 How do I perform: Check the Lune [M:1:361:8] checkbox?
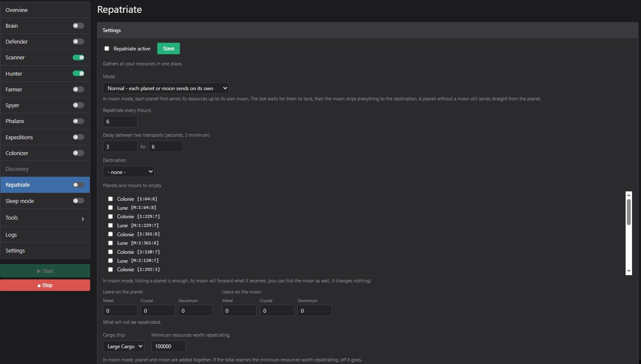pyautogui.click(x=110, y=243)
